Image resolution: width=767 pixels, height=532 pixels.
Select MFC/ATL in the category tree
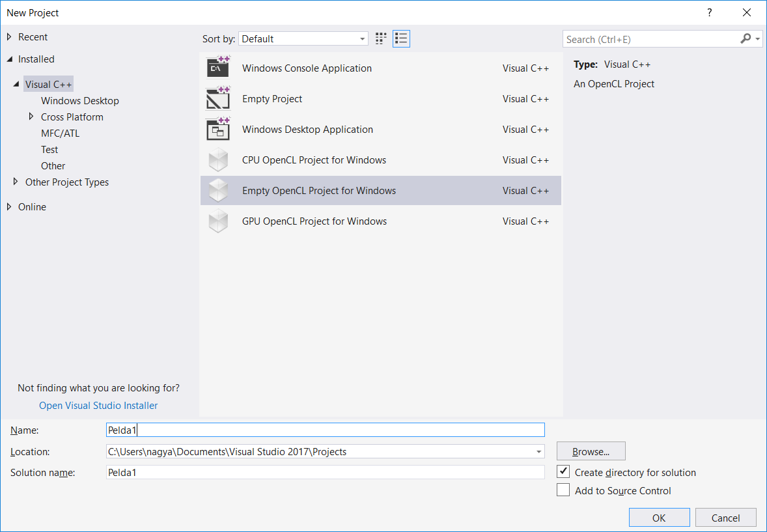point(60,133)
